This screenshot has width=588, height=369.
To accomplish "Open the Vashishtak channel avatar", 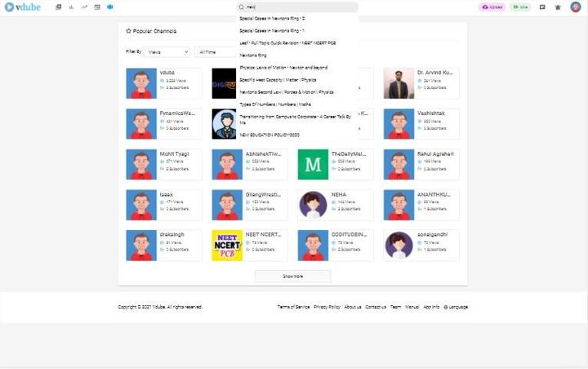I will click(399, 124).
